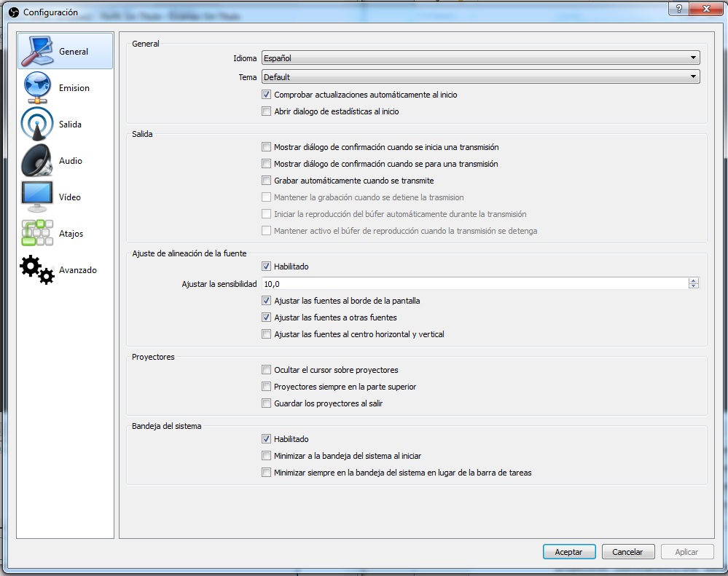The image size is (728, 576).
Task: Click the Cancelar button
Action: coord(628,551)
